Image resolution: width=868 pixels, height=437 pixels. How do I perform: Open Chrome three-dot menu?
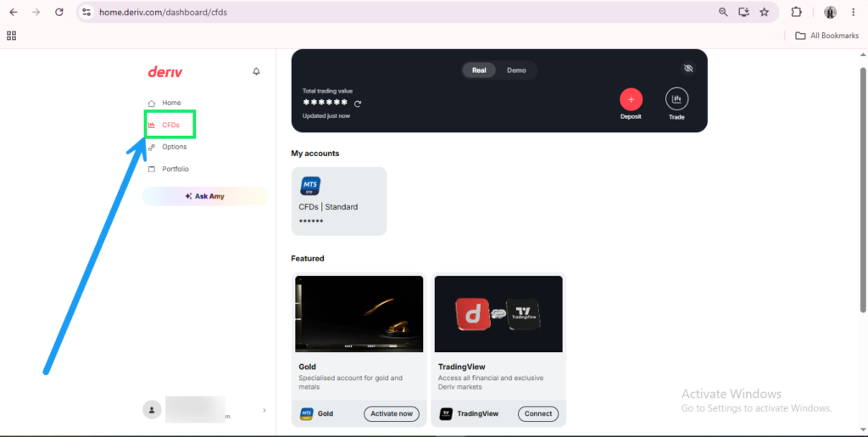(x=853, y=12)
